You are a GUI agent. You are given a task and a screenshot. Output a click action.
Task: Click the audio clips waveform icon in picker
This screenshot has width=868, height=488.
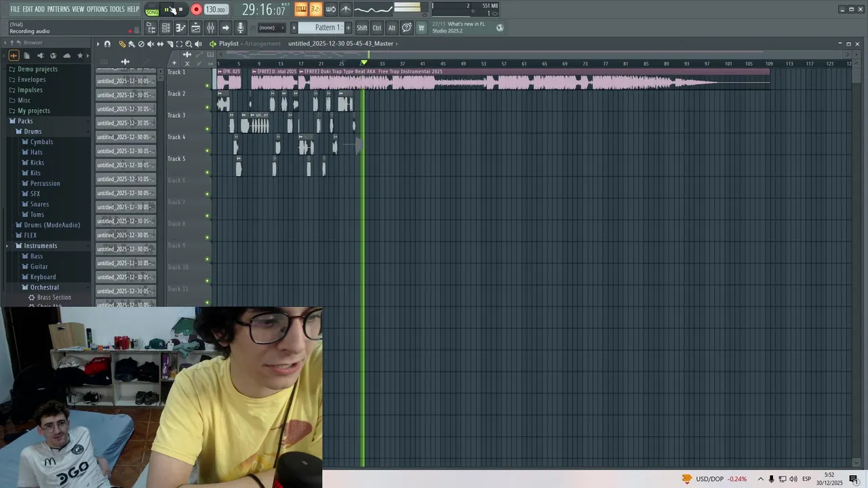[125, 62]
